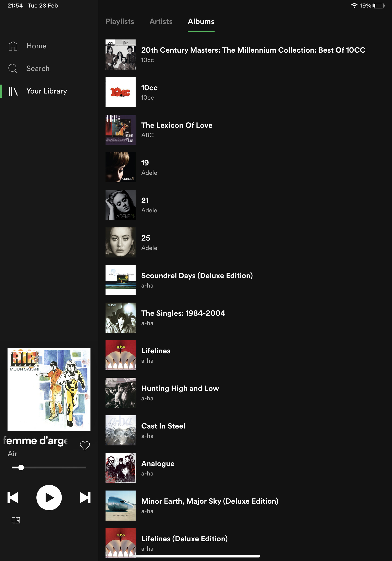Open the Home icon in sidebar
This screenshot has height=561, width=392.
pyautogui.click(x=13, y=46)
